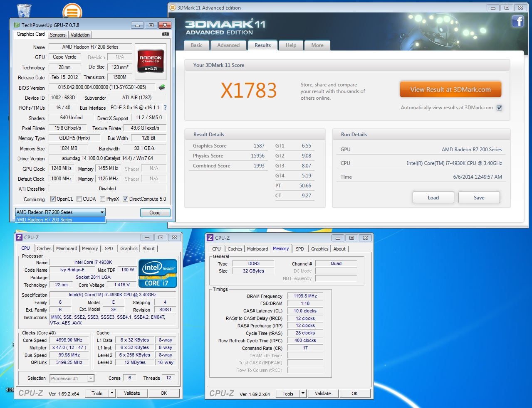
Task: Switch to Caches tab in left CPU-Z
Action: [44, 248]
